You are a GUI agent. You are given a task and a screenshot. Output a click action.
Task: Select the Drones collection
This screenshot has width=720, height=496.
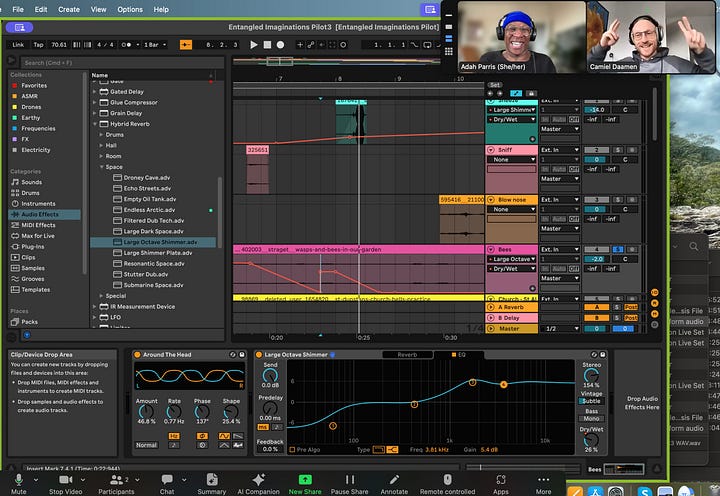click(31, 107)
